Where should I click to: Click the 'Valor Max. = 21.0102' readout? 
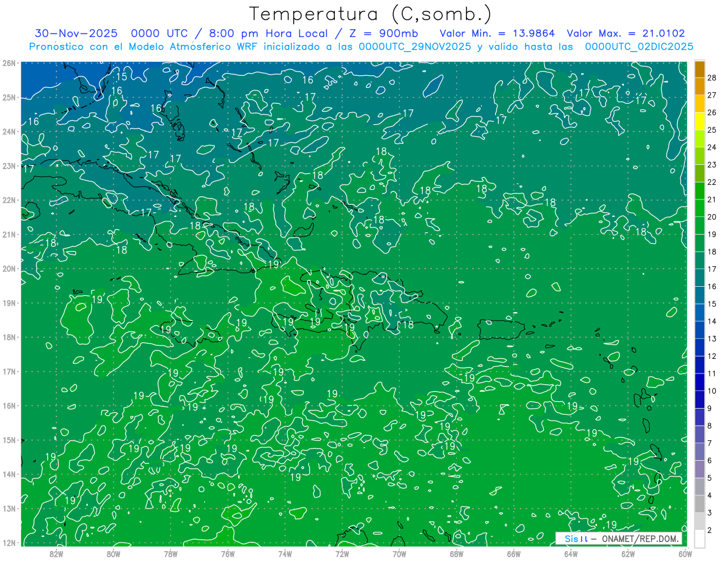(x=626, y=33)
